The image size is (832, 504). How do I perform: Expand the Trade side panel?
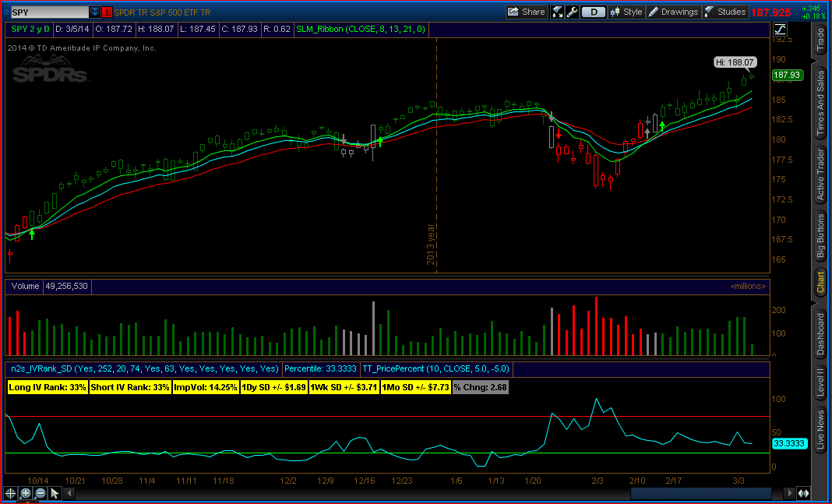click(x=820, y=40)
